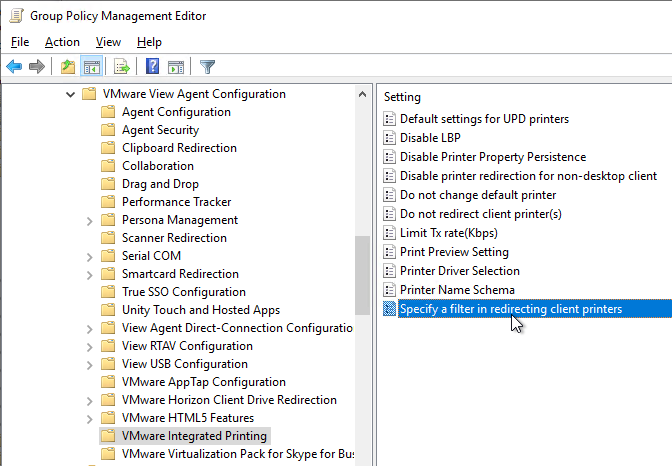The image size is (672, 466).
Task: Click the Up One Level folder icon
Action: tap(68, 66)
